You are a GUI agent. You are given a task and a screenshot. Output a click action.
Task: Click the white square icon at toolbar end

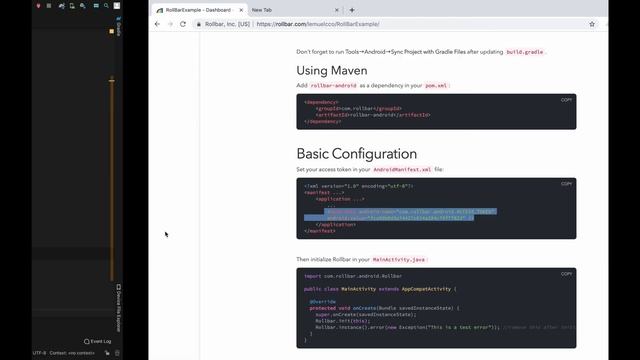tap(117, 6)
